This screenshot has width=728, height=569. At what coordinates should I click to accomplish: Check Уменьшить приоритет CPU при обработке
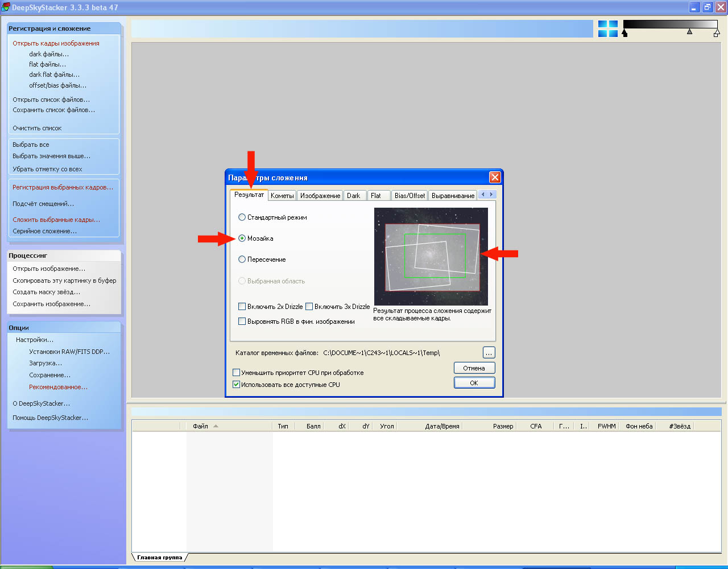237,373
